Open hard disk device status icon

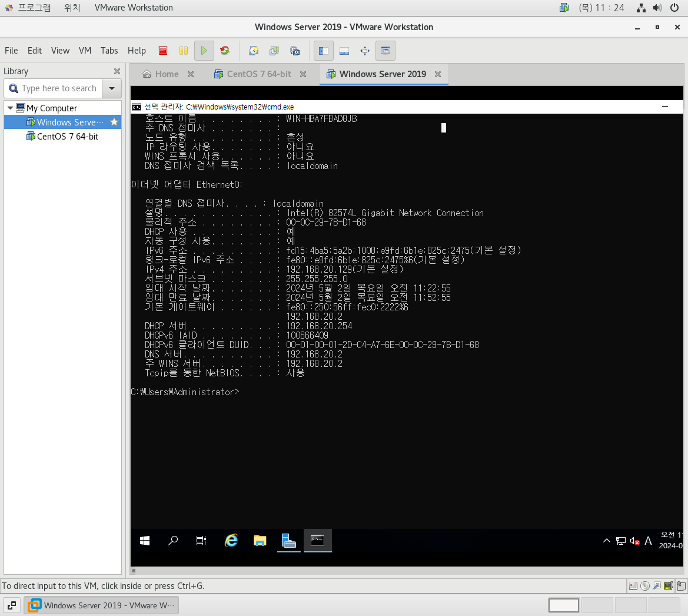(633, 586)
